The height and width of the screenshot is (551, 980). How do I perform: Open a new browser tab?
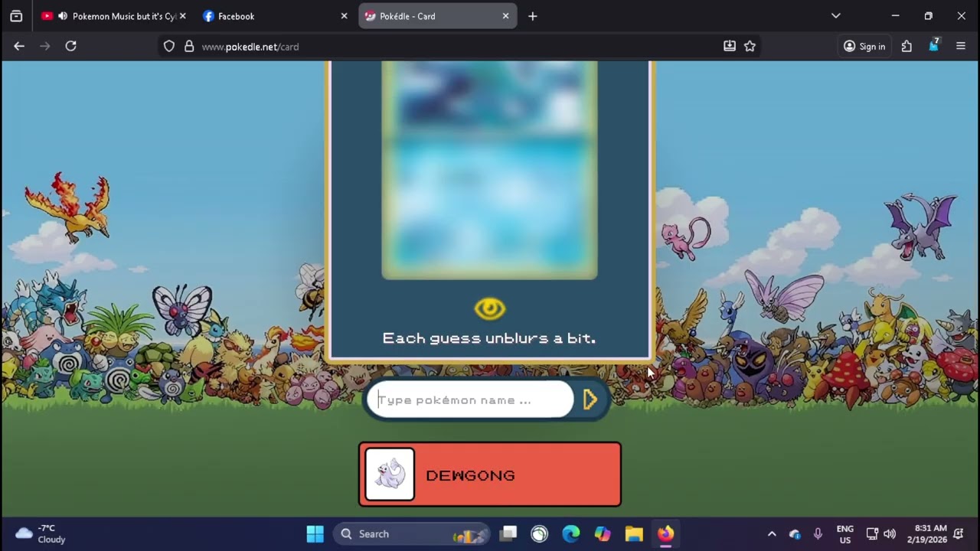coord(533,16)
